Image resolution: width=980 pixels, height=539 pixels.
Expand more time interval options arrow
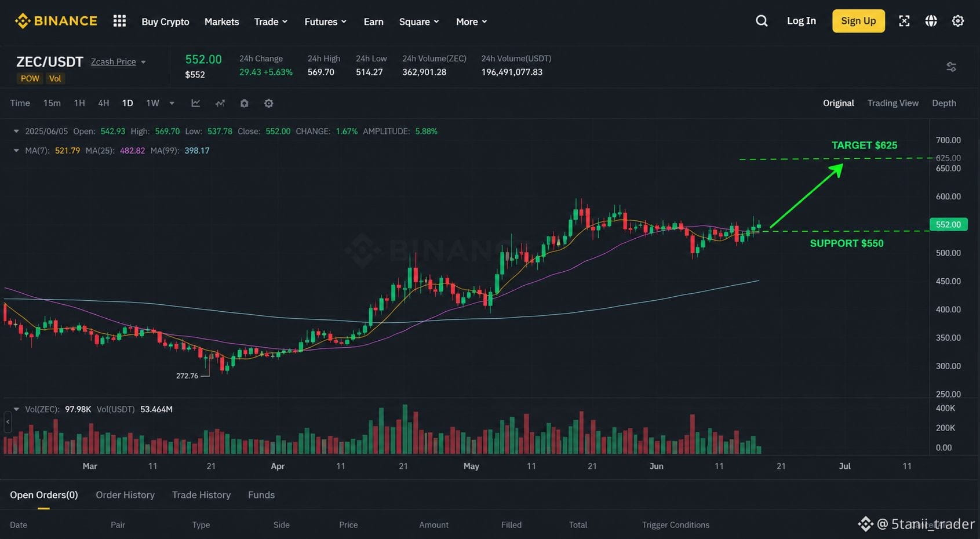(x=172, y=103)
